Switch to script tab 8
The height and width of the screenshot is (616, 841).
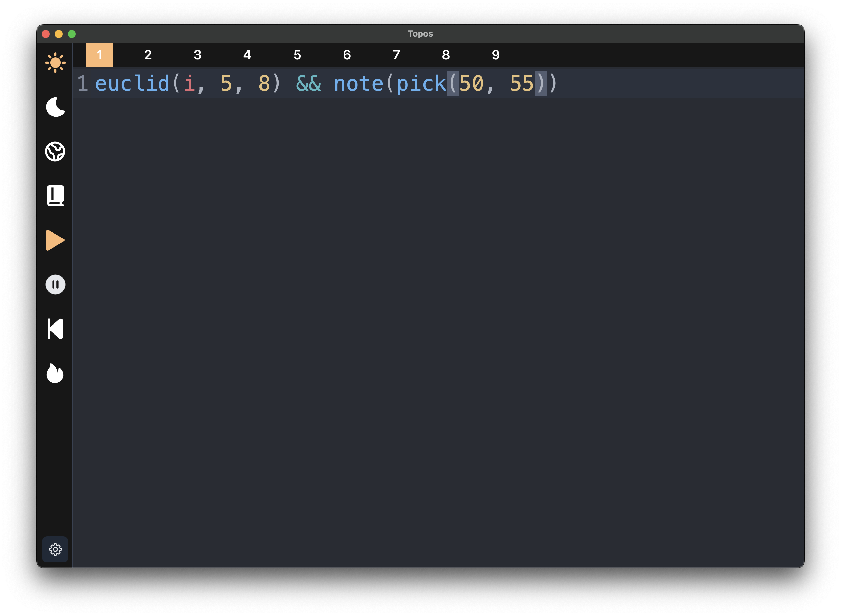coord(446,55)
